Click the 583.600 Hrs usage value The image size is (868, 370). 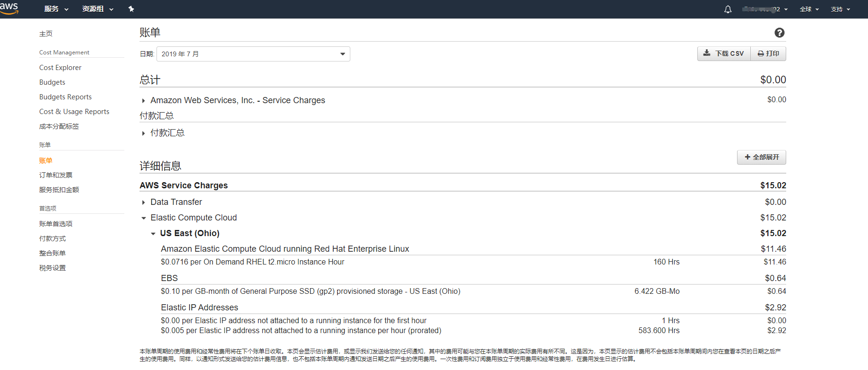pos(659,331)
